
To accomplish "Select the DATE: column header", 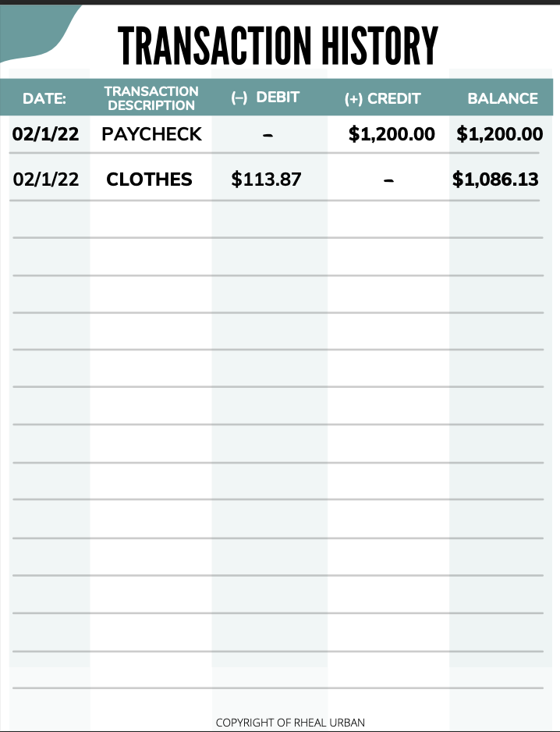I will pos(44,99).
